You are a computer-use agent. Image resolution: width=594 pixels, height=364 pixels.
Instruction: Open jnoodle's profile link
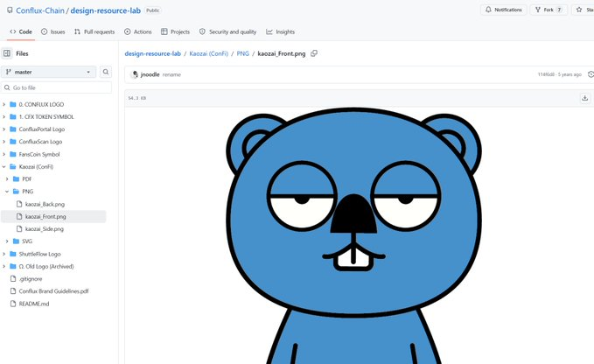point(150,74)
